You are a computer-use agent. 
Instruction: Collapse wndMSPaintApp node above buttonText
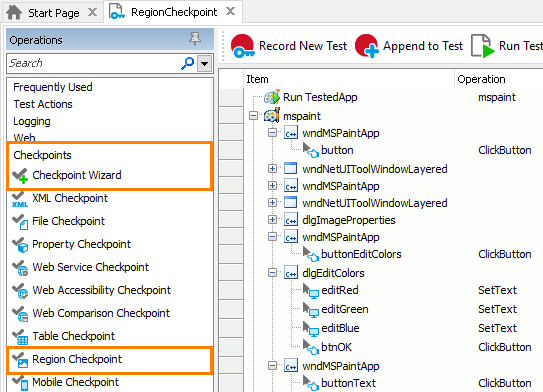pyautogui.click(x=273, y=366)
